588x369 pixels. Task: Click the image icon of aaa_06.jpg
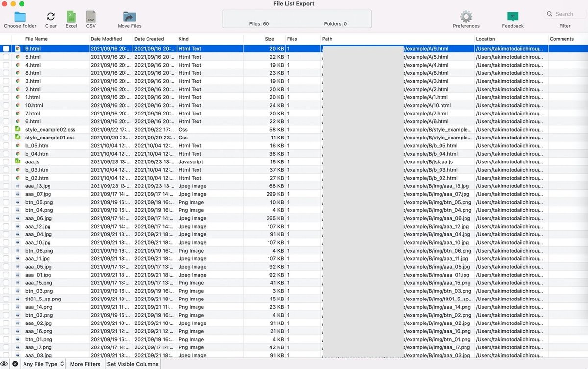(x=18, y=218)
